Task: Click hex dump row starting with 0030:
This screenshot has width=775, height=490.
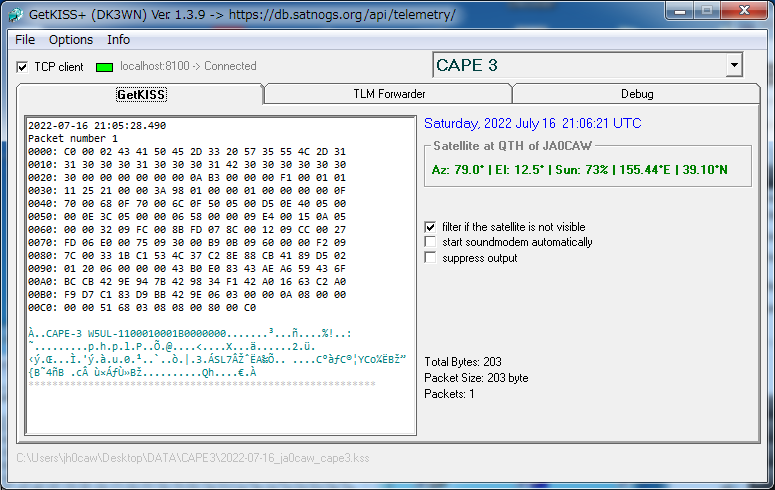Action: pyautogui.click(x=187, y=190)
